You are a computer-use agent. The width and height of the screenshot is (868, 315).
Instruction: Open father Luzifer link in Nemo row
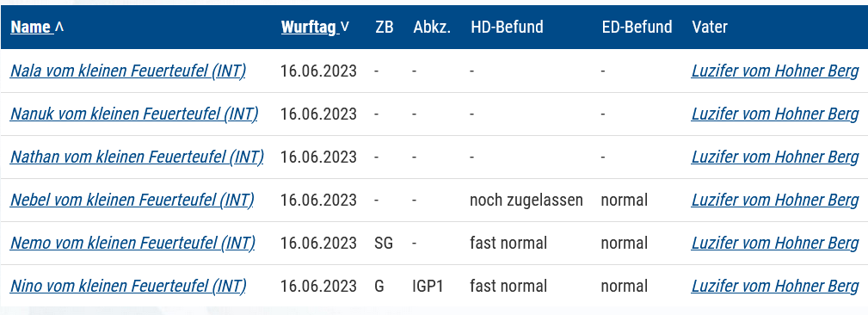point(775,243)
